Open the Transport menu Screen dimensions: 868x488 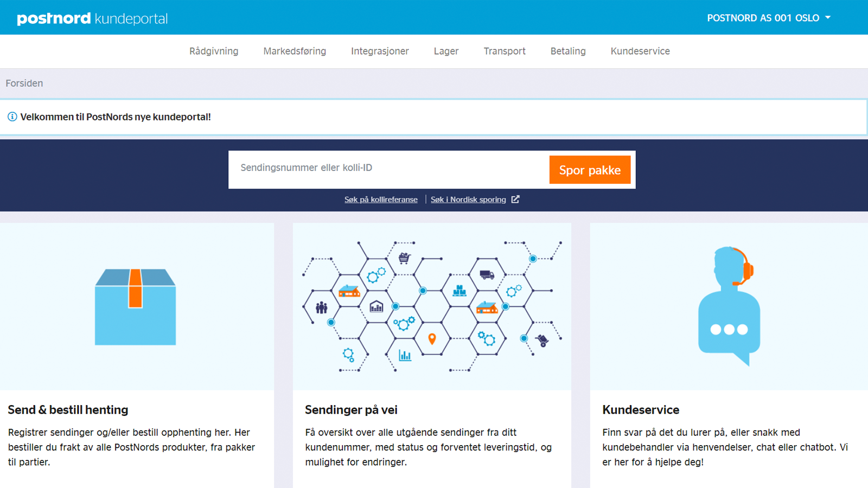[x=505, y=51]
